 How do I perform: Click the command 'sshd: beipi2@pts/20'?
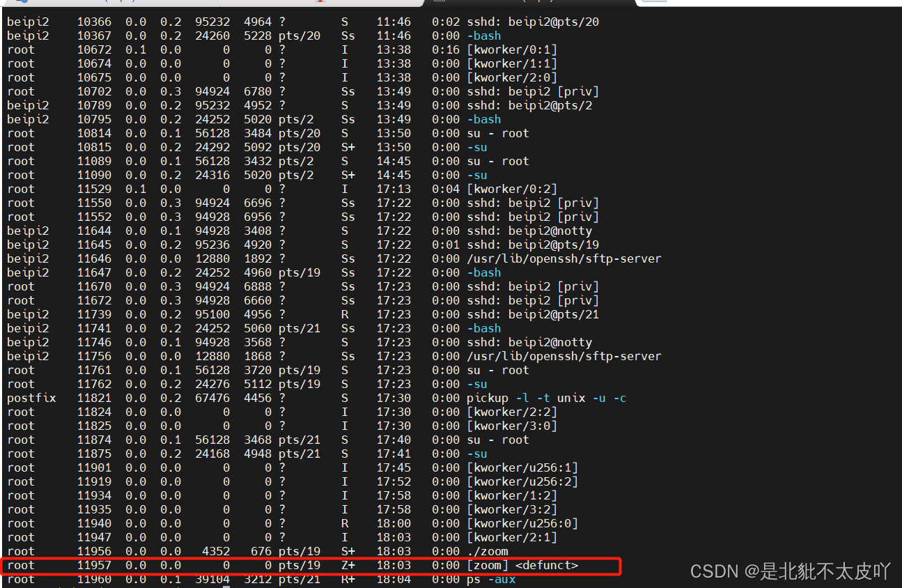pos(533,22)
